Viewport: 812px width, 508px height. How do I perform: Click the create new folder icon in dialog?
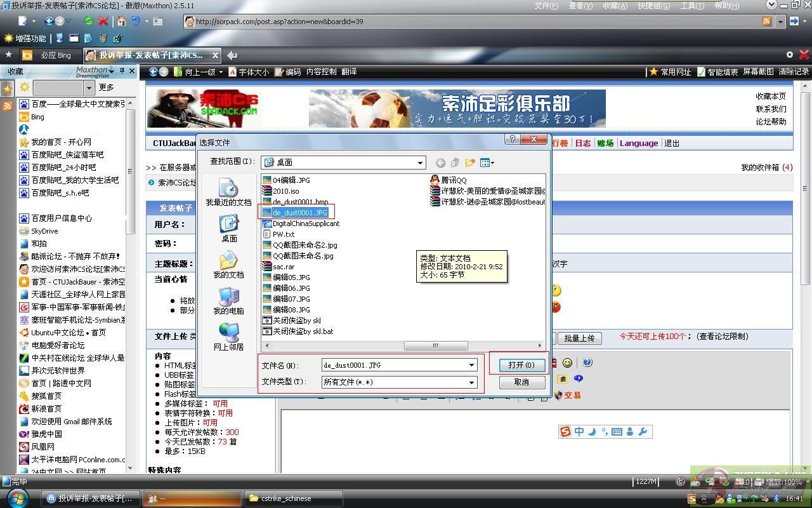point(470,163)
